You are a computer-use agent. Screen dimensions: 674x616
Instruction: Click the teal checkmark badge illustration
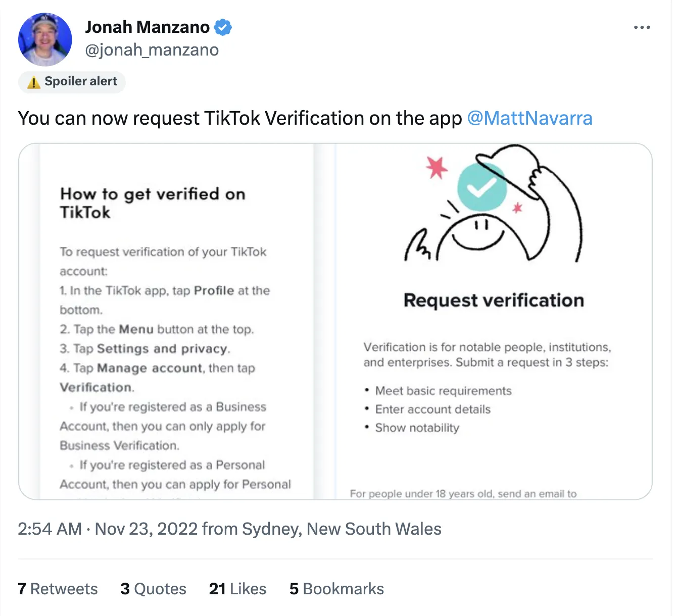pyautogui.click(x=482, y=187)
